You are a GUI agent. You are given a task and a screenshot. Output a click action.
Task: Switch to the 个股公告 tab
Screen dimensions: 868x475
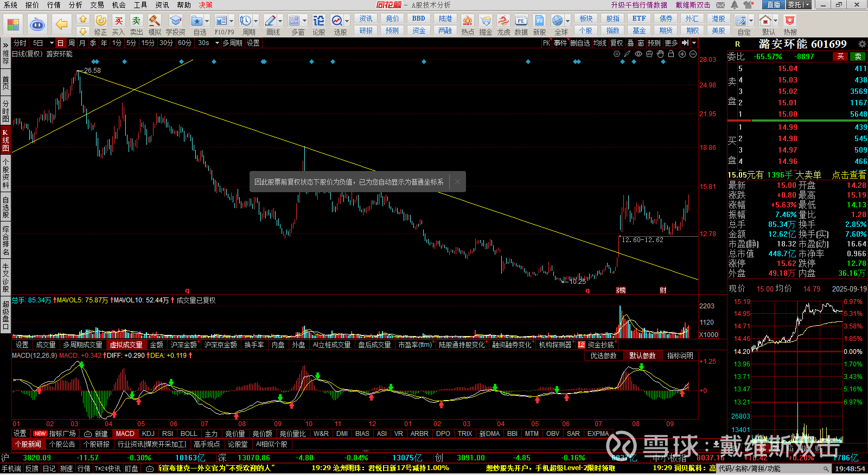point(62,444)
